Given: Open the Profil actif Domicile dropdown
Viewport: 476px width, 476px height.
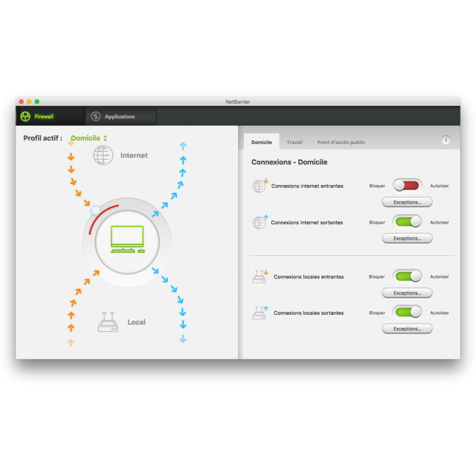Looking at the screenshot, I should [x=89, y=138].
